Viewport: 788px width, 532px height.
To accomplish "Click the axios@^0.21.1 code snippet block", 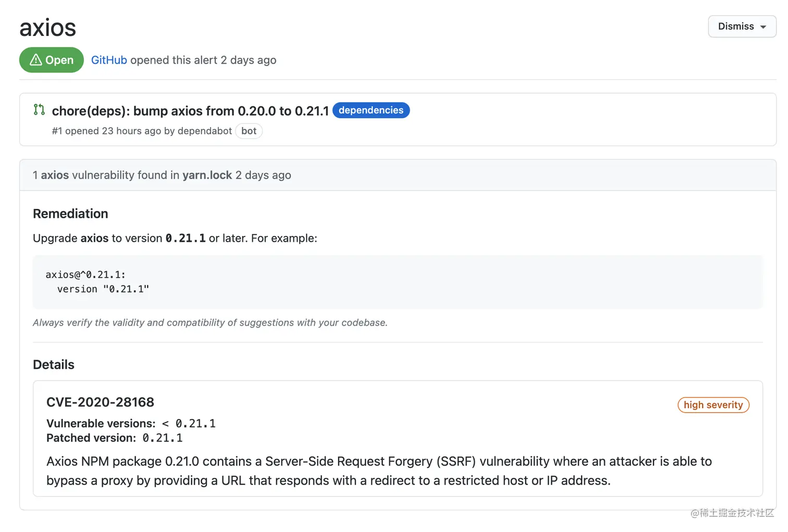I will click(x=398, y=282).
